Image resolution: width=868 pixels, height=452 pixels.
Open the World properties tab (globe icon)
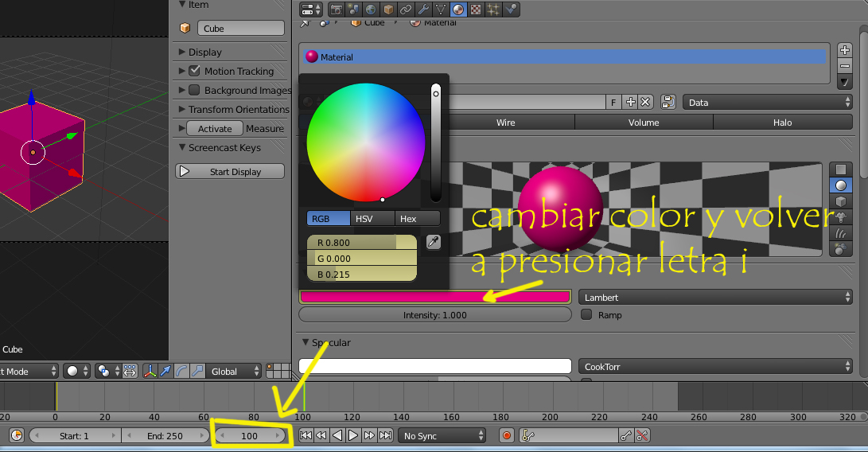pos(371,10)
